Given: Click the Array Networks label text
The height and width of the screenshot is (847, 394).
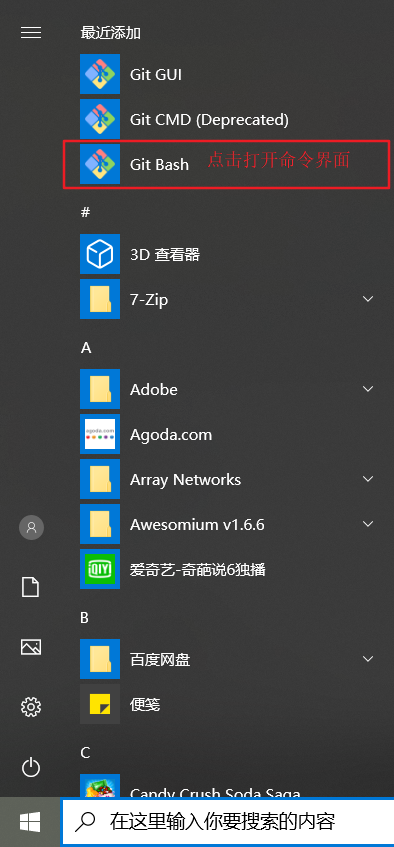Looking at the screenshot, I should [x=185, y=480].
